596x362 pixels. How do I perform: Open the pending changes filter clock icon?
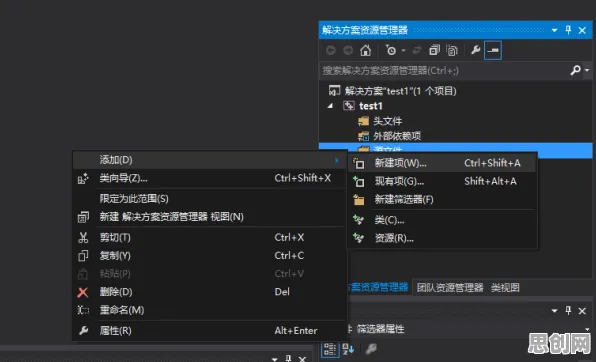pos(391,50)
